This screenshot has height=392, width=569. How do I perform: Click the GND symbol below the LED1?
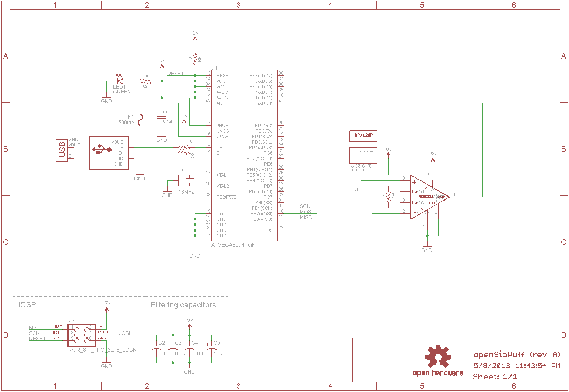106,99
